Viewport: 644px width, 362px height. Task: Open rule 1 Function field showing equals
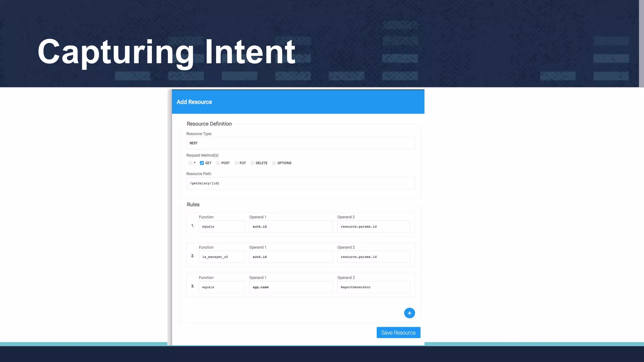(x=222, y=227)
